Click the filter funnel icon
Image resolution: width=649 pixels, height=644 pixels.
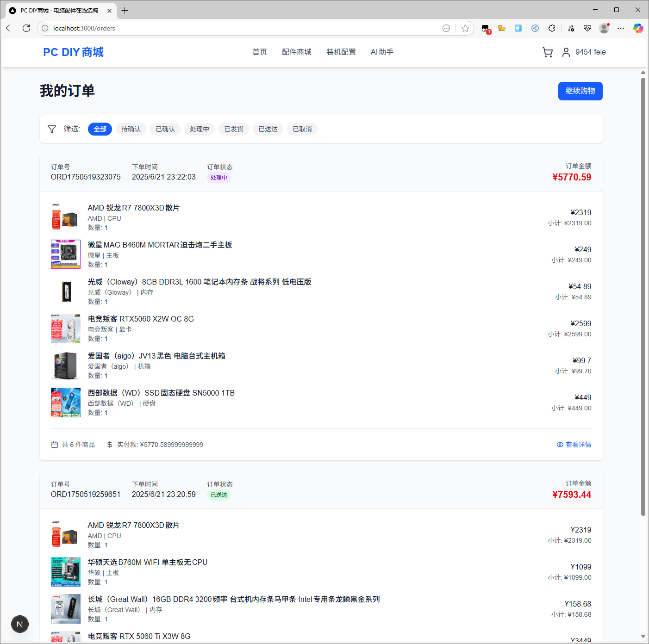pos(52,129)
